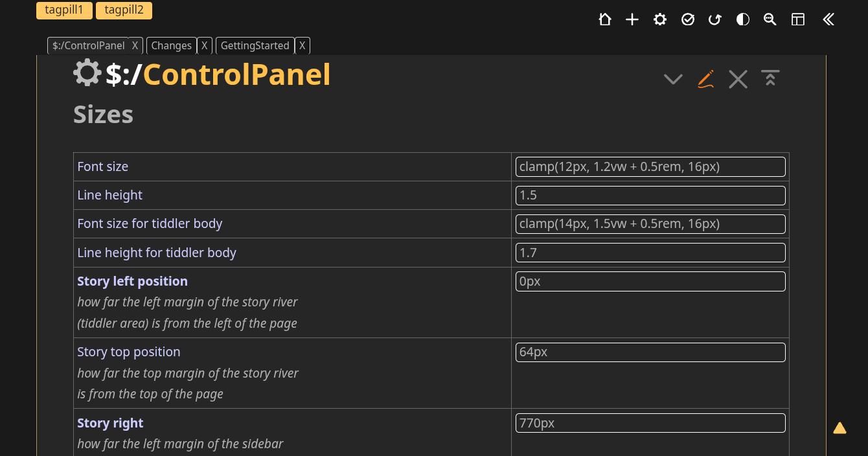
Task: Fold ControlPanel tiddler with double-up arrow icon
Action: [x=770, y=79]
